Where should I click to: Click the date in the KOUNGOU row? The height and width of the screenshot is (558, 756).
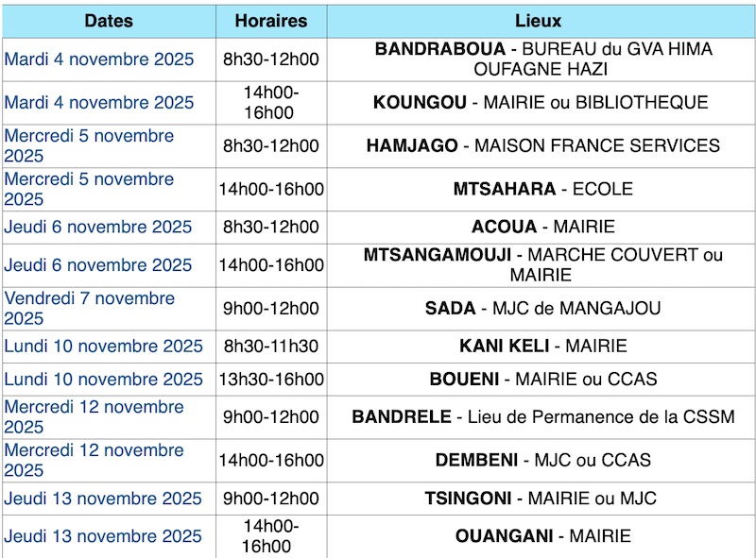pos(99,103)
